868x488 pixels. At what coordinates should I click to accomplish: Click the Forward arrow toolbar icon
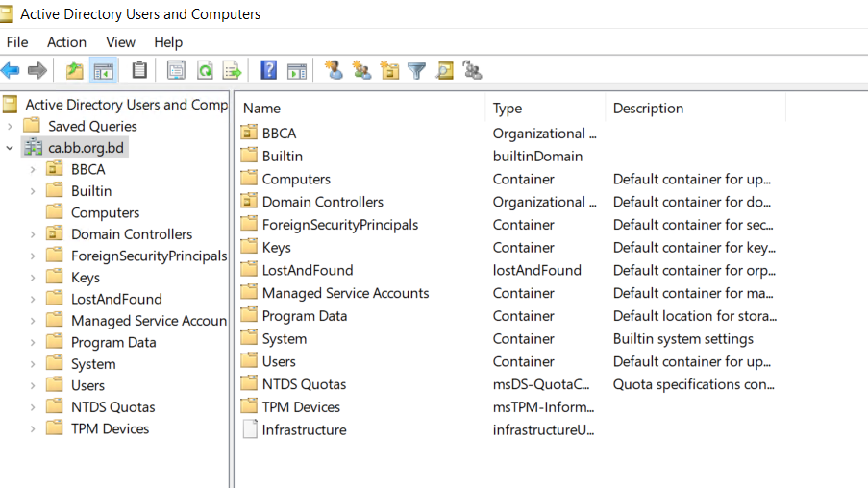pos(37,70)
